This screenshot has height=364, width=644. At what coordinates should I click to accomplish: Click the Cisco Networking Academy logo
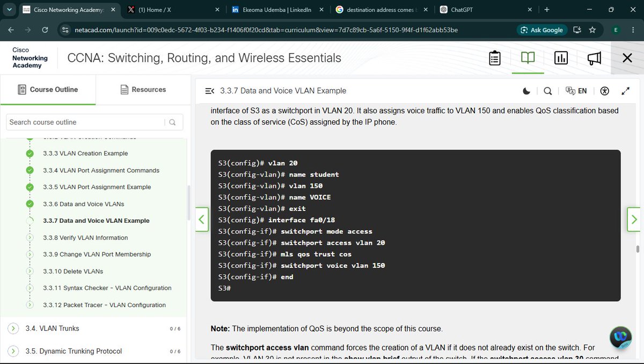click(30, 57)
